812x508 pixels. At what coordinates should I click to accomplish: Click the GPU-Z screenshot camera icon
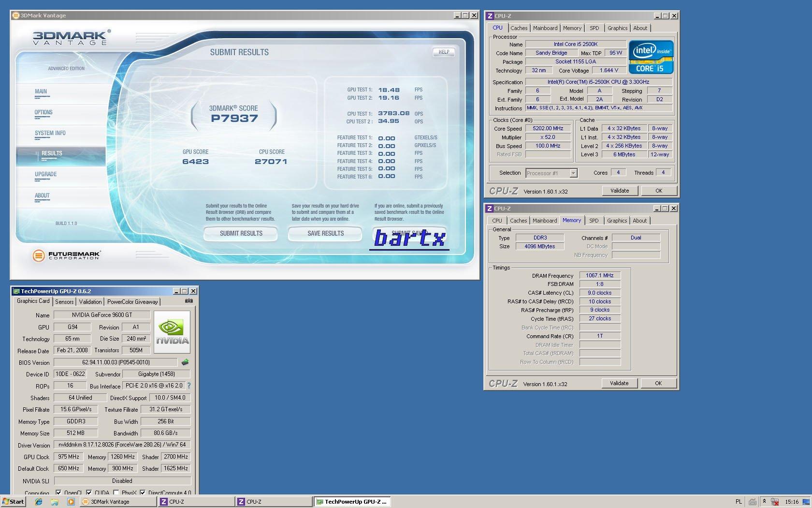pos(189,301)
